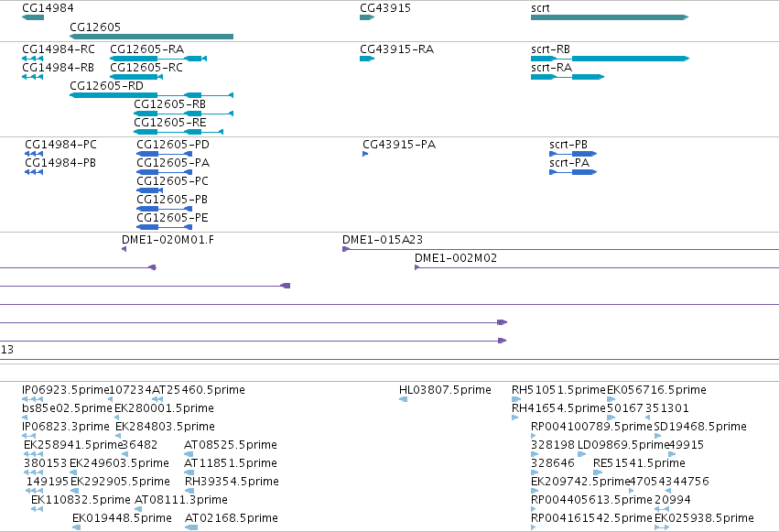Click the CG12605 gene bar
The width and height of the screenshot is (779, 532).
(x=152, y=37)
